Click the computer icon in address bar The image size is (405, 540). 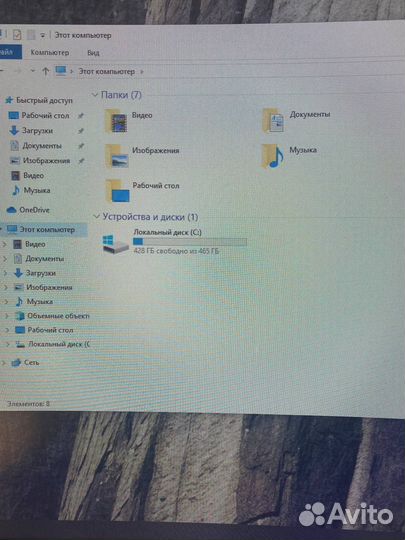click(x=61, y=71)
